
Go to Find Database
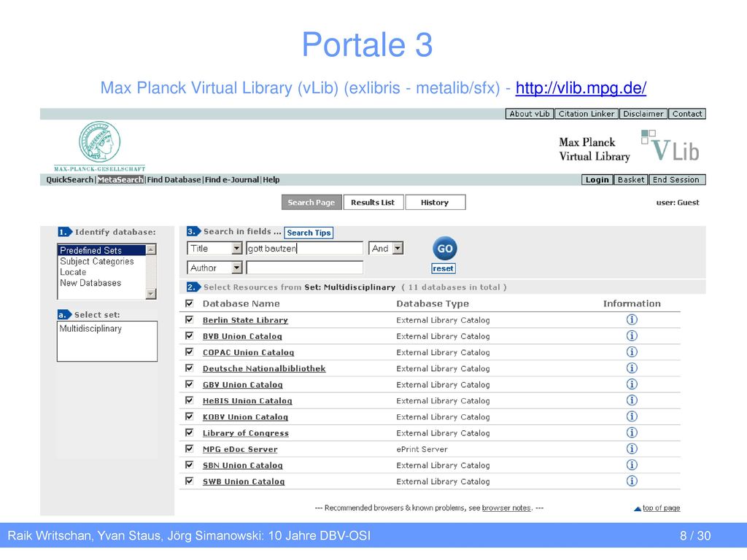click(174, 179)
